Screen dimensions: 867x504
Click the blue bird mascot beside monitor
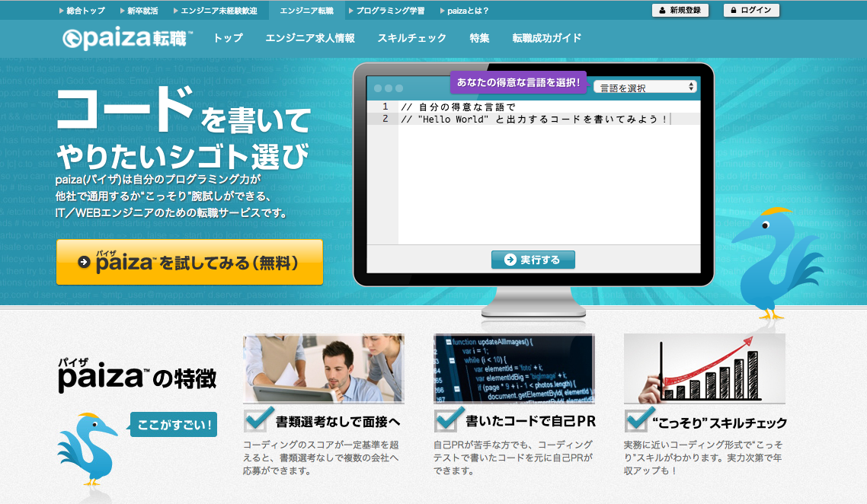(x=779, y=263)
